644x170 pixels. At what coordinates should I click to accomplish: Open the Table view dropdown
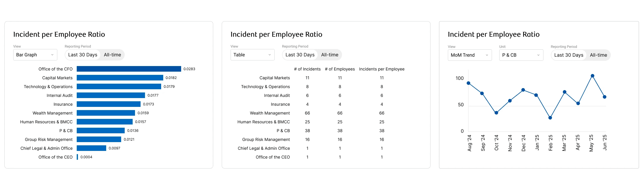point(252,55)
